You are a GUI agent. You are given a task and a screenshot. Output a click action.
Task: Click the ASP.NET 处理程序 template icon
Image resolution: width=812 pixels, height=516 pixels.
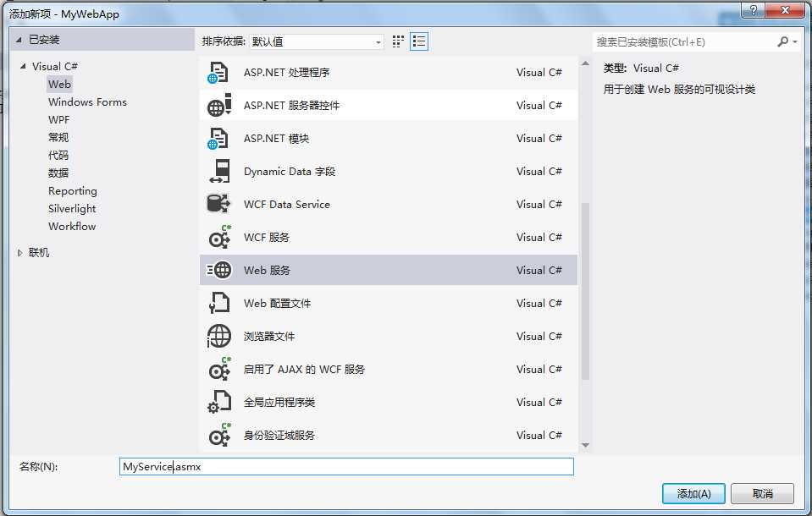pos(218,73)
